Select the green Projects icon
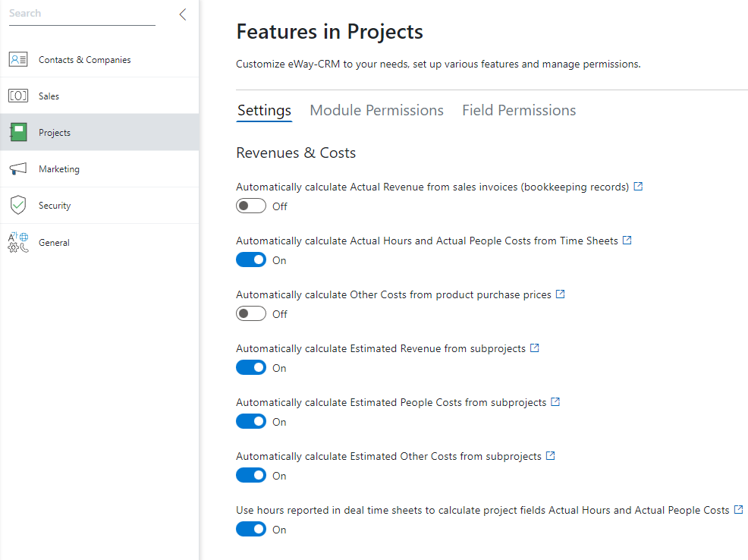Screen dimensions: 748x560 pyautogui.click(x=18, y=132)
